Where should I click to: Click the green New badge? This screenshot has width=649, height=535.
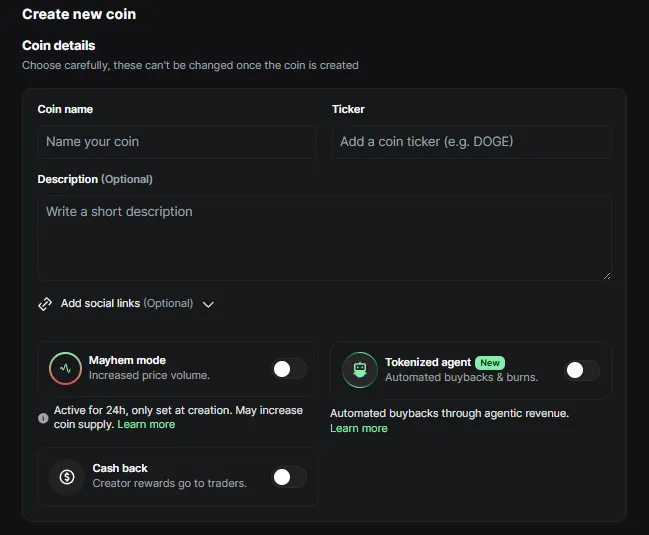coord(489,362)
